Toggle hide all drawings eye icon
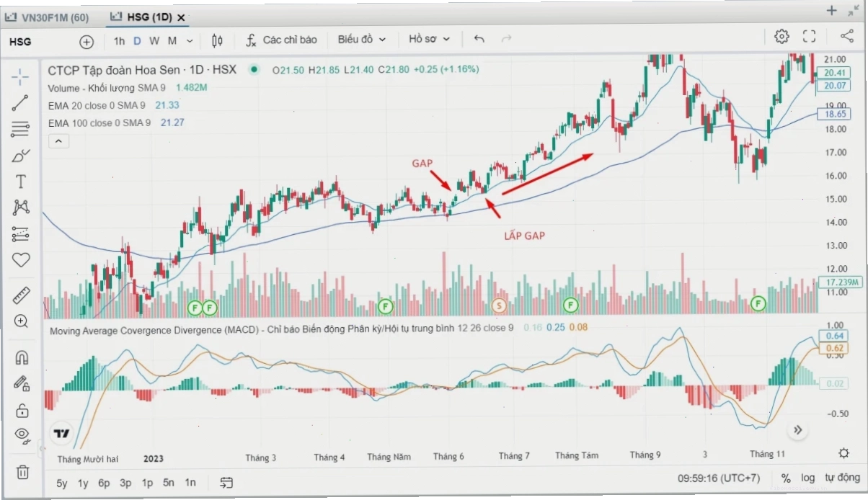 click(x=22, y=434)
